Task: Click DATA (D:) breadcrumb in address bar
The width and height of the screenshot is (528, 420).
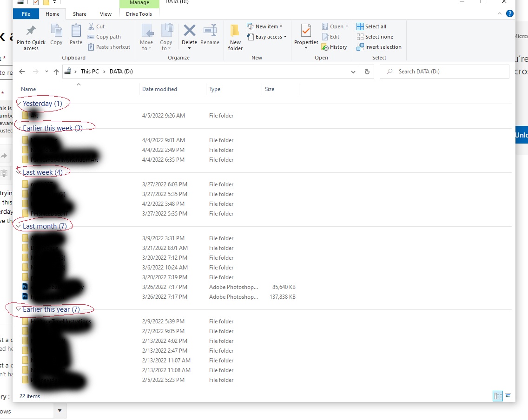Action: coord(121,72)
